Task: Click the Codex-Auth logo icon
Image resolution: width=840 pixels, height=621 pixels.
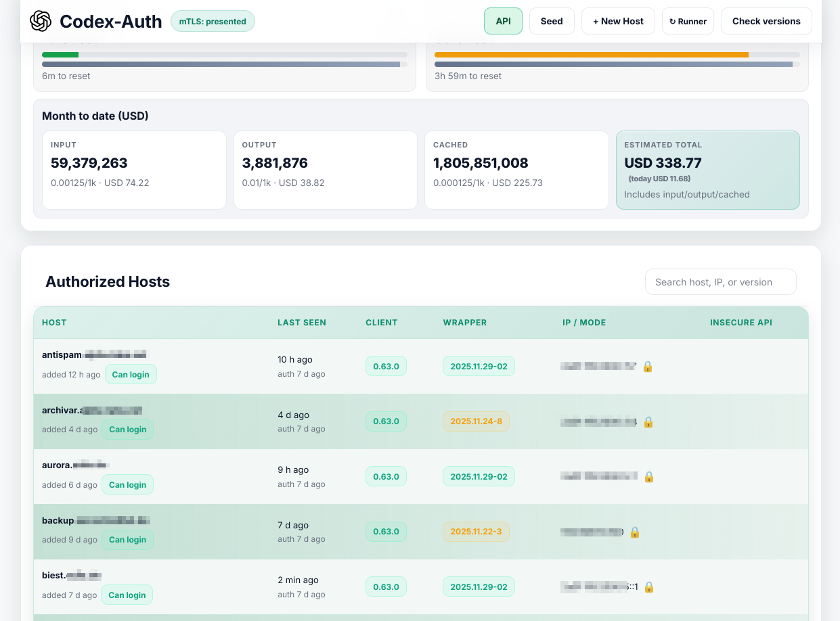Action: [x=41, y=21]
